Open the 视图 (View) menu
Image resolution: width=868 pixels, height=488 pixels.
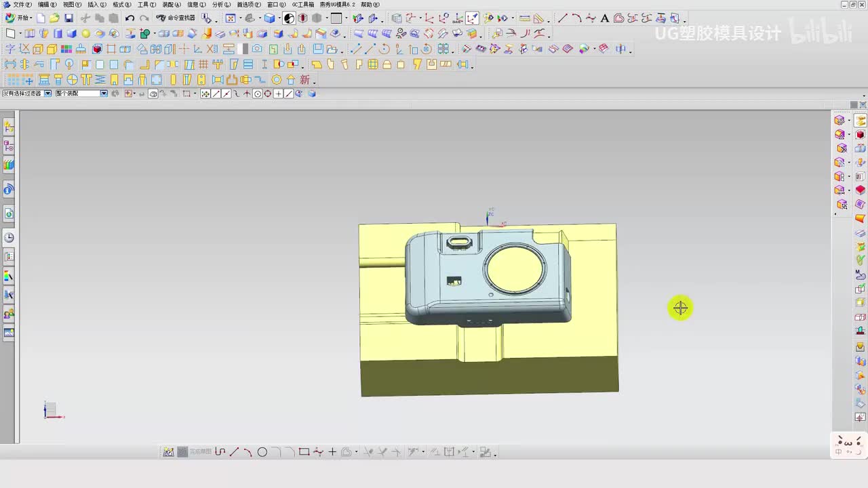[72, 5]
